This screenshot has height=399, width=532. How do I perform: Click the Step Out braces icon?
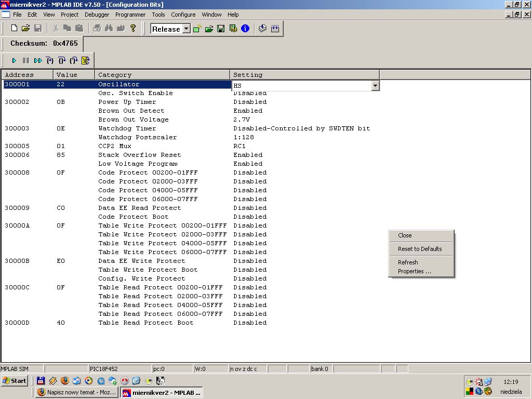pyautogui.click(x=74, y=60)
